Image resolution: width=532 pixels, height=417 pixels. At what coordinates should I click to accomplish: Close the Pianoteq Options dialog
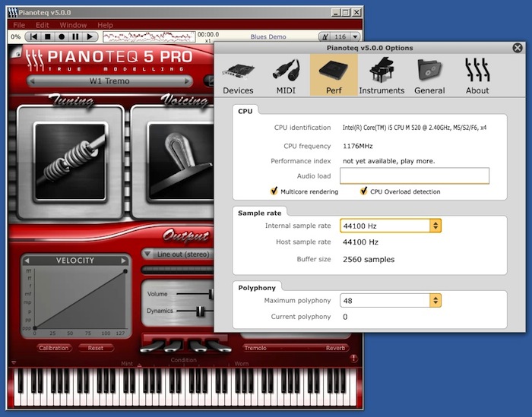point(518,48)
